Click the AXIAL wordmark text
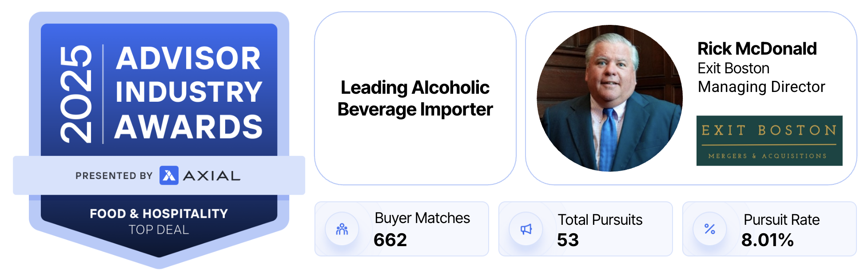 pyautogui.click(x=212, y=176)
